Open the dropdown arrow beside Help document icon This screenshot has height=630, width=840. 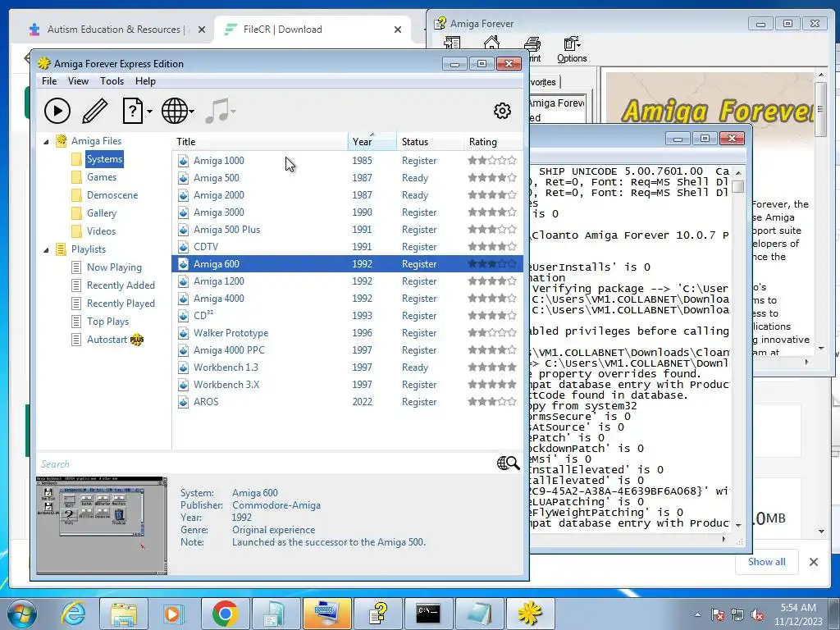point(149,112)
